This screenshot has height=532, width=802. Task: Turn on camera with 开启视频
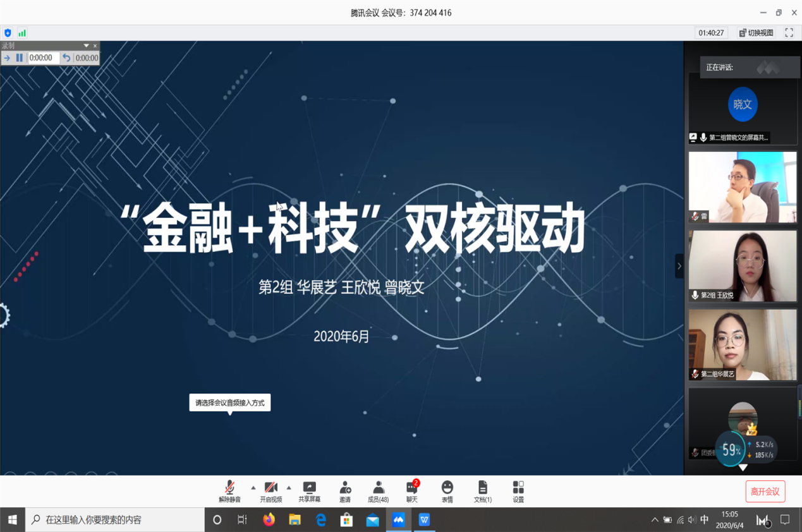[x=271, y=491]
